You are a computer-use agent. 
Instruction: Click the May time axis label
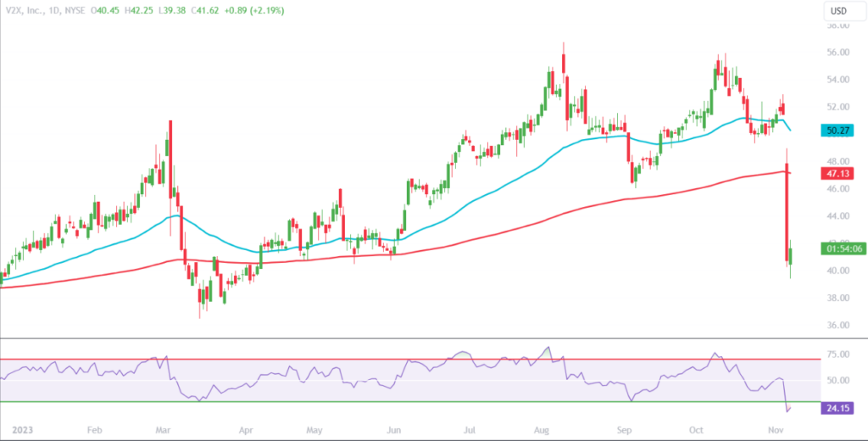(x=314, y=430)
